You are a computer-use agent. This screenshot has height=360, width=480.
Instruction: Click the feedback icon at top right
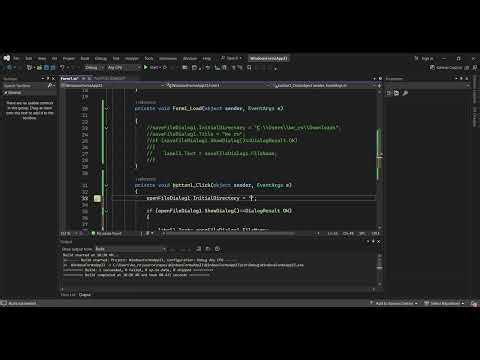pyautogui.click(x=475, y=68)
